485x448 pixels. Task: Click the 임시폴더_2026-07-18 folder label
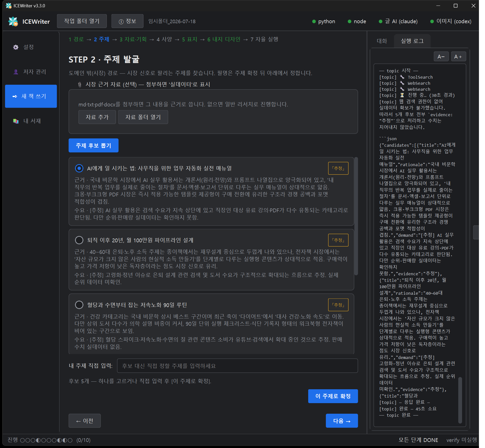pyautogui.click(x=172, y=21)
